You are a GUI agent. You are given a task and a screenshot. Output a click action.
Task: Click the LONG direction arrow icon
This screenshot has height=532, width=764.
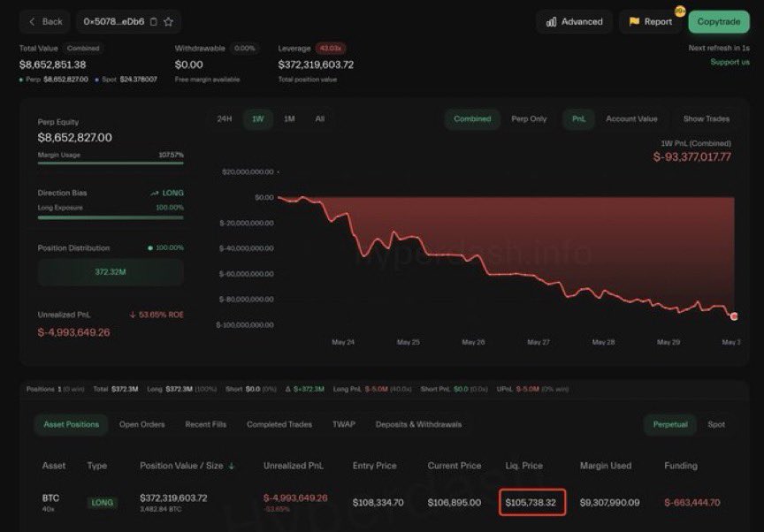(x=153, y=193)
